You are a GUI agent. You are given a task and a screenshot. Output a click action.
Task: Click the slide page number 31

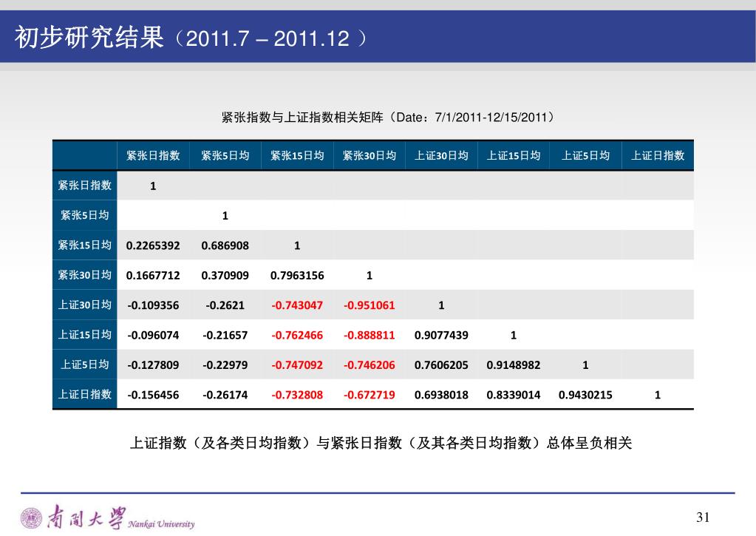[703, 518]
